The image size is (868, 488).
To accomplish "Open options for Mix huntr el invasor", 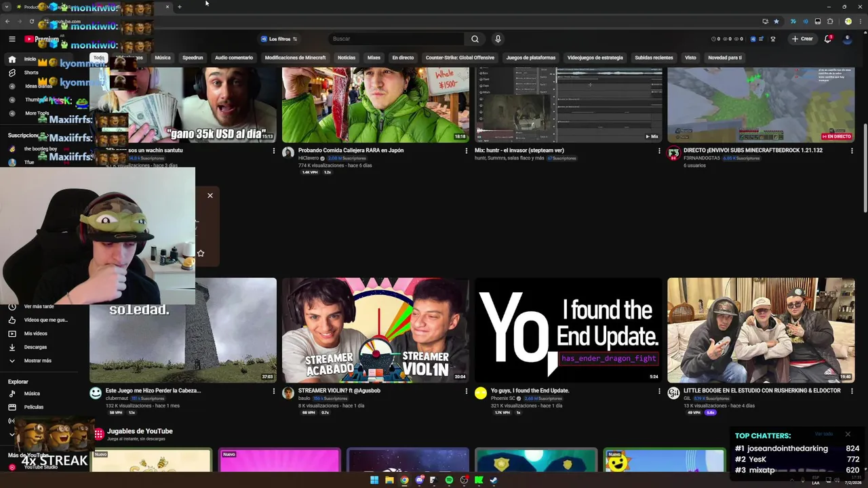I will tap(658, 150).
